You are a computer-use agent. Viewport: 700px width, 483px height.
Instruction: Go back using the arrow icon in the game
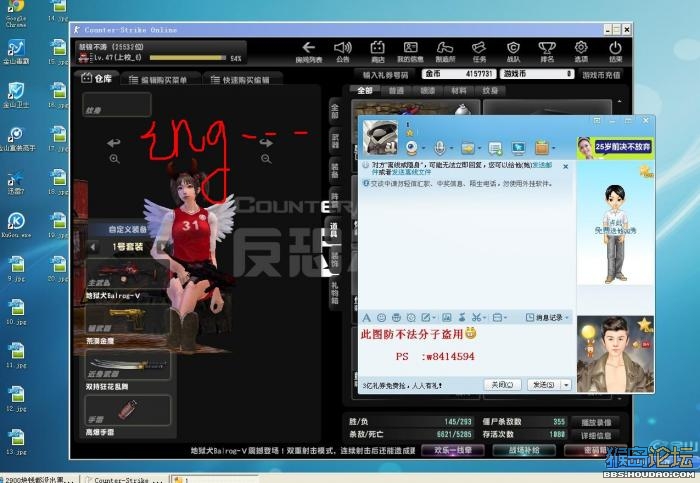click(x=308, y=47)
